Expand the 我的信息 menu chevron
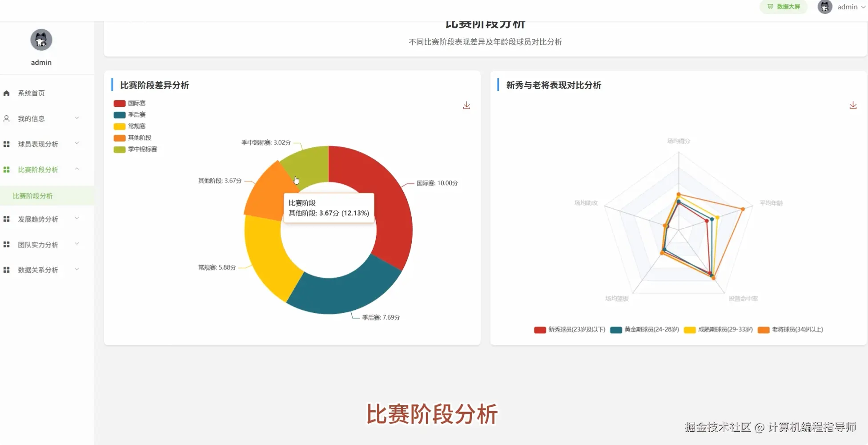The height and width of the screenshot is (445, 868). click(76, 118)
